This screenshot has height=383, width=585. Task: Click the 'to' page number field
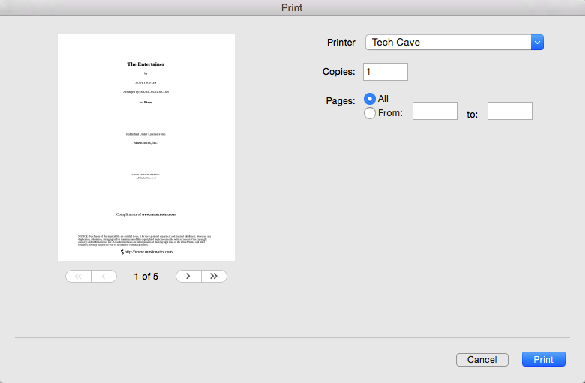(510, 111)
